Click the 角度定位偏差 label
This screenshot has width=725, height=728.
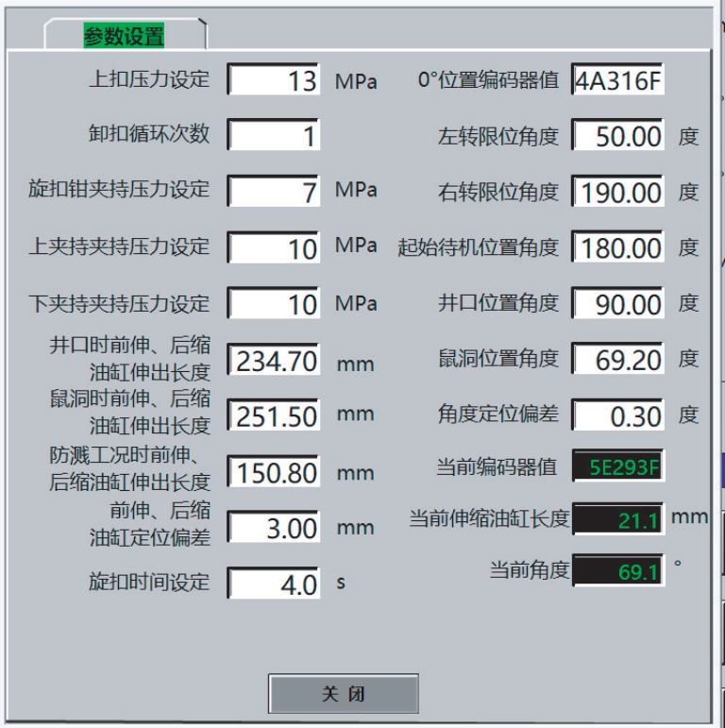[x=498, y=414]
